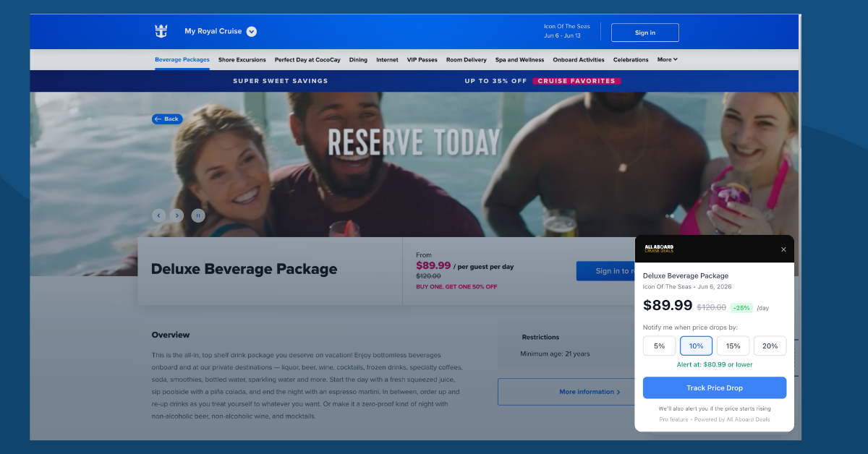Viewport: 868px width, 454px height.
Task: Expand the More information panel
Action: (x=591, y=391)
